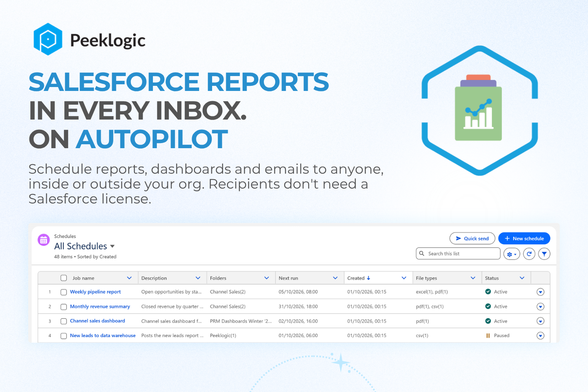Open the Folders column menu
The height and width of the screenshot is (392, 588).
[267, 278]
